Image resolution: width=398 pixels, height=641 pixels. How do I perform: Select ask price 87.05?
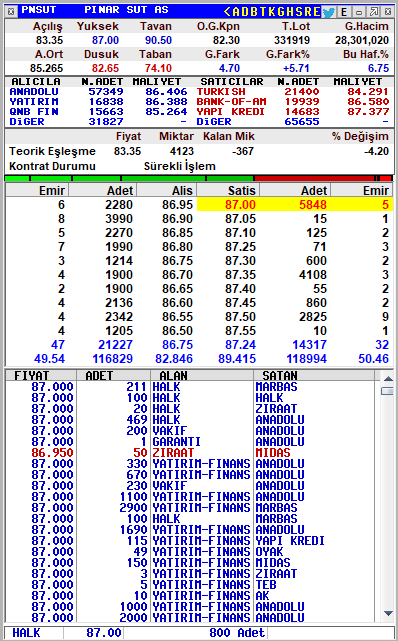click(x=240, y=219)
